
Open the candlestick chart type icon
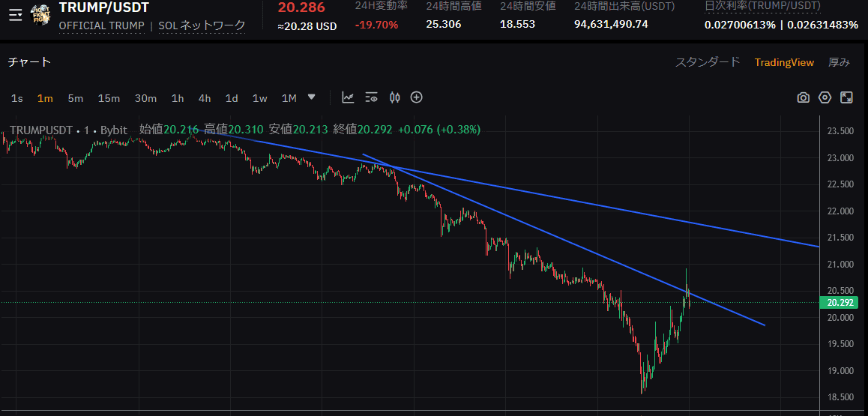(x=394, y=97)
